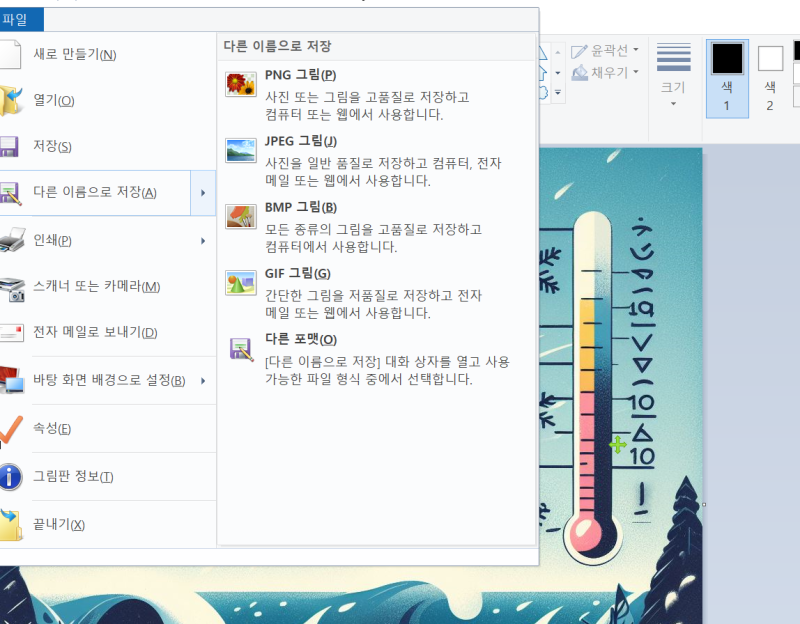
Task: Click 그림판 정보 about entry
Action: pos(72,476)
